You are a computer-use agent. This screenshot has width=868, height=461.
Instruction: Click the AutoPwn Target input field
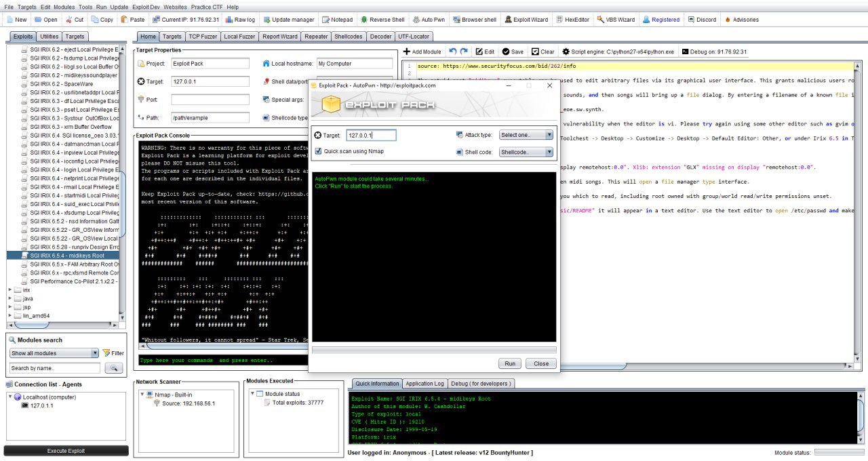[x=371, y=136]
